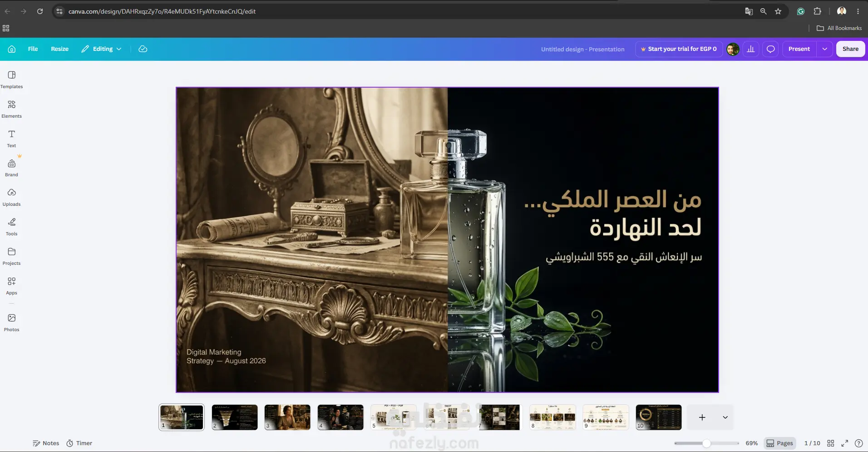Click the page counter '1 / 10'
The image size is (868, 452).
[812, 443]
